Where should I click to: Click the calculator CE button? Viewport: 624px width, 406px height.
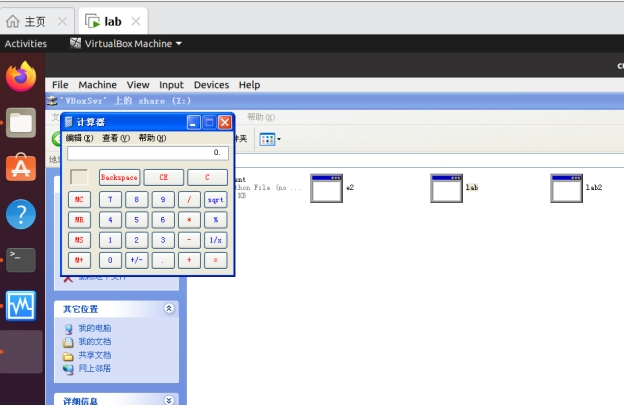pyautogui.click(x=164, y=178)
